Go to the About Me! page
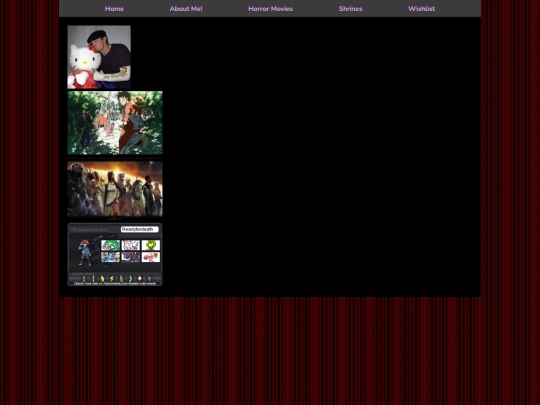This screenshot has height=405, width=540. point(186,9)
